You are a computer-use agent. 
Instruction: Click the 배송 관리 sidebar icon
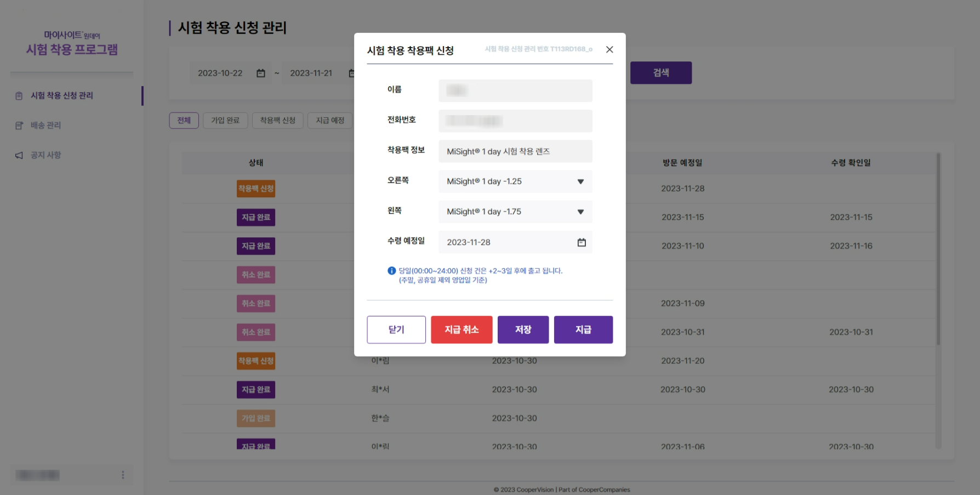(x=19, y=126)
